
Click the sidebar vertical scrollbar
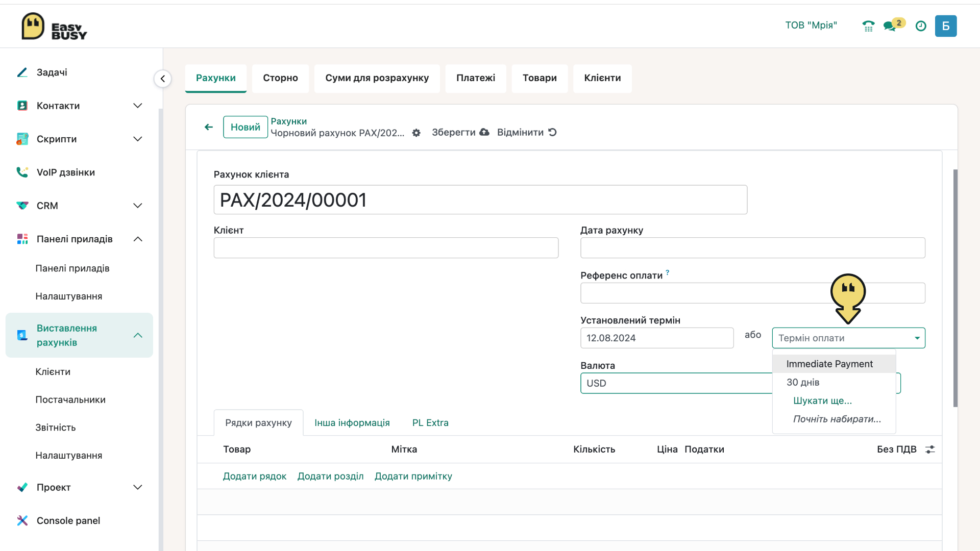pos(161,329)
